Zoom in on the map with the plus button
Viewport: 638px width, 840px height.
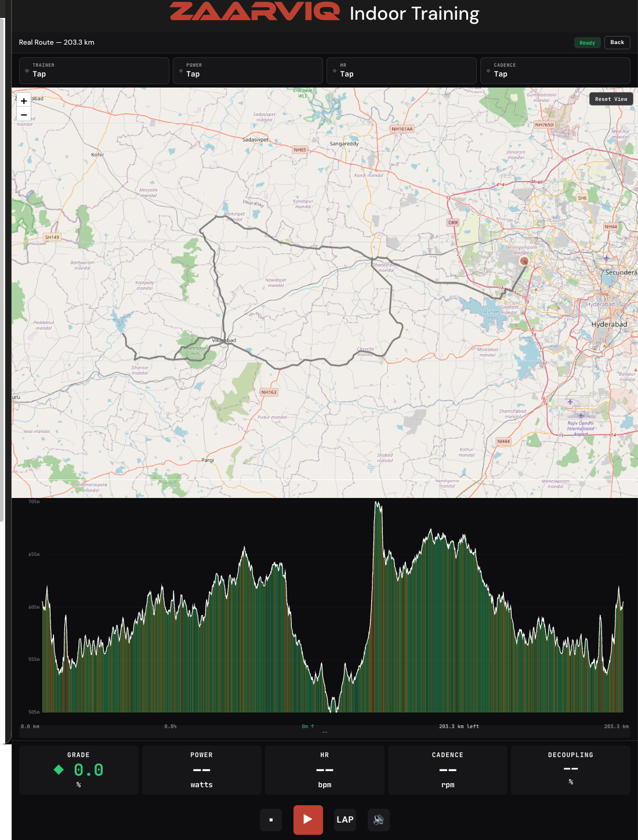click(24, 101)
